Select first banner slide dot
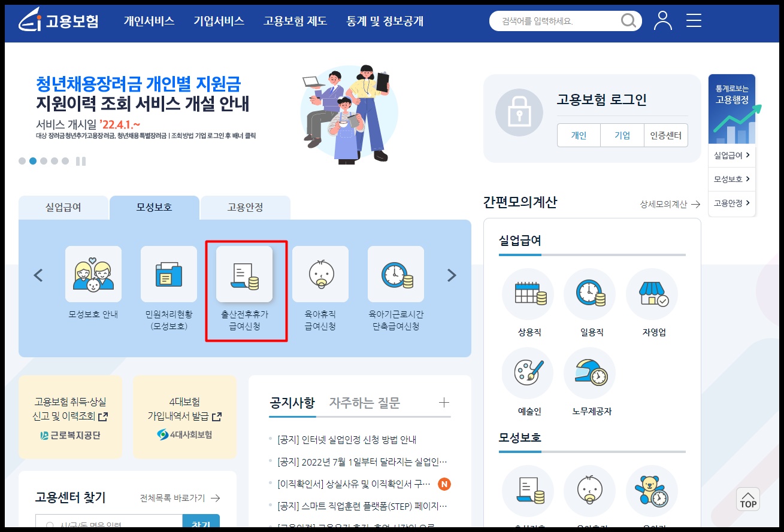Screen dimensions: 784x532 point(22,161)
